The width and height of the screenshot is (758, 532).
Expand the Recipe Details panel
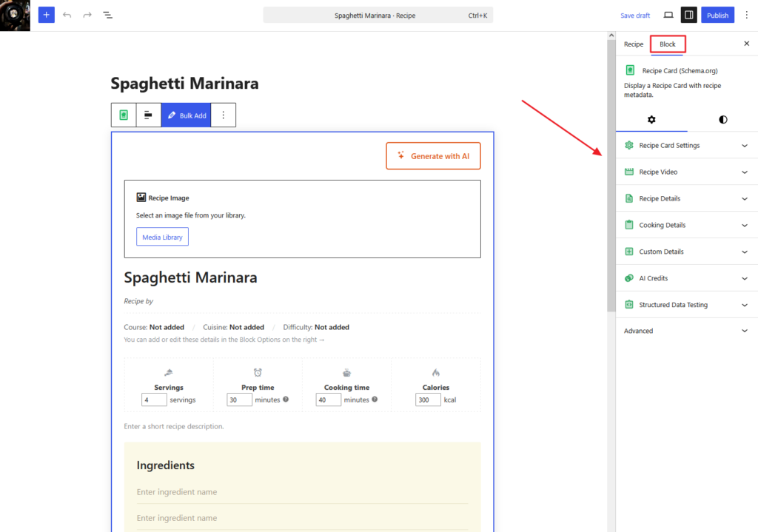(686, 198)
